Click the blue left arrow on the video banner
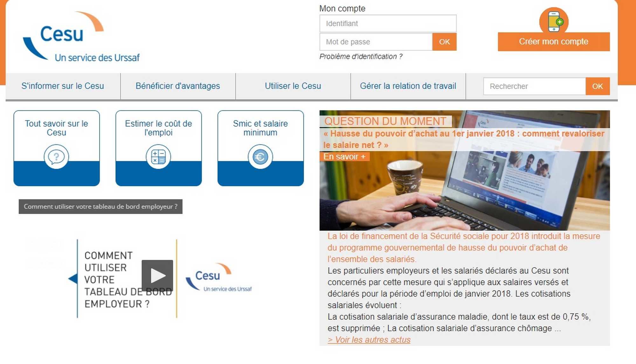Screen dimensions: 636x364 pyautogui.click(x=73, y=279)
